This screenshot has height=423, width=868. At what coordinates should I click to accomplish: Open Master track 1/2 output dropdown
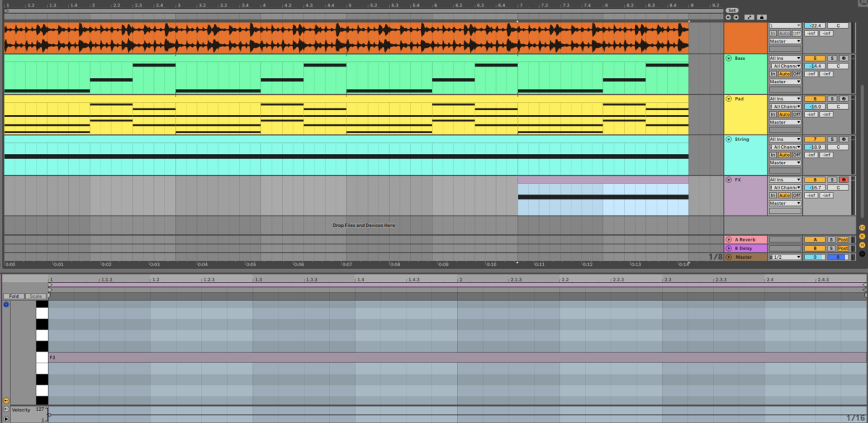786,257
